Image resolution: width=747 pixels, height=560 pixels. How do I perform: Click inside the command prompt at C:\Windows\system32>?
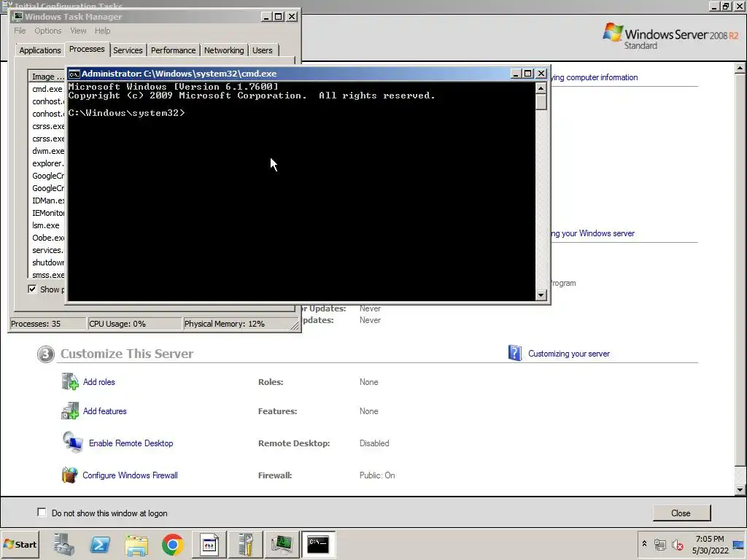pos(126,113)
